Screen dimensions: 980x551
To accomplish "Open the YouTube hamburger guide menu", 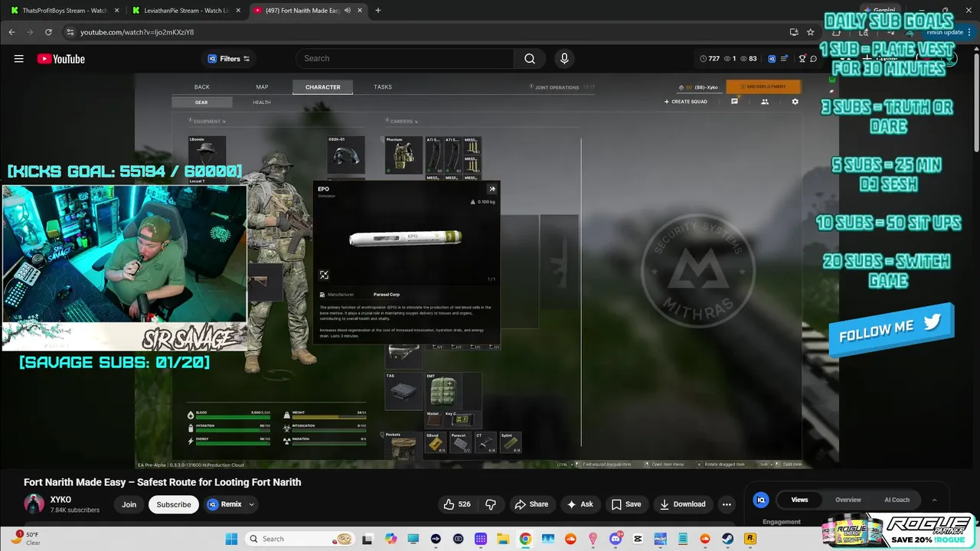I will tap(18, 59).
